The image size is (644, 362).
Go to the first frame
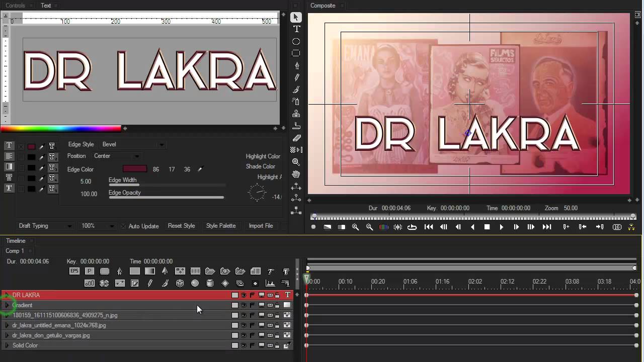pos(429,227)
